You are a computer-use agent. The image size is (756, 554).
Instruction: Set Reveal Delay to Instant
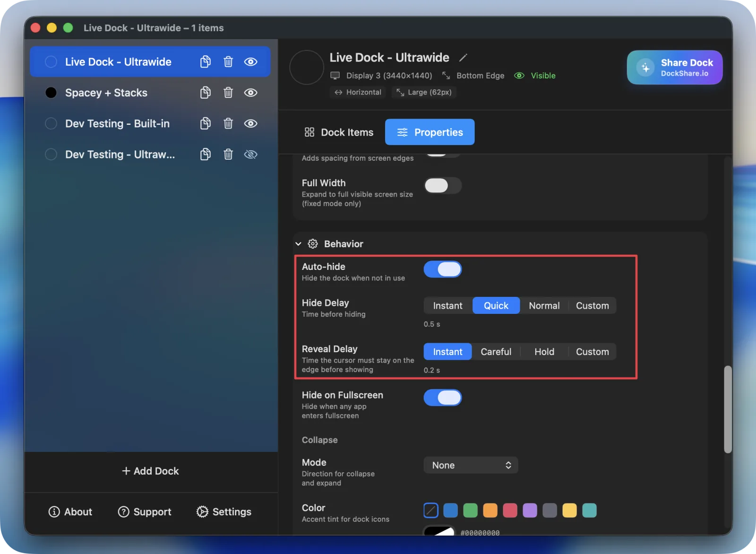(448, 352)
